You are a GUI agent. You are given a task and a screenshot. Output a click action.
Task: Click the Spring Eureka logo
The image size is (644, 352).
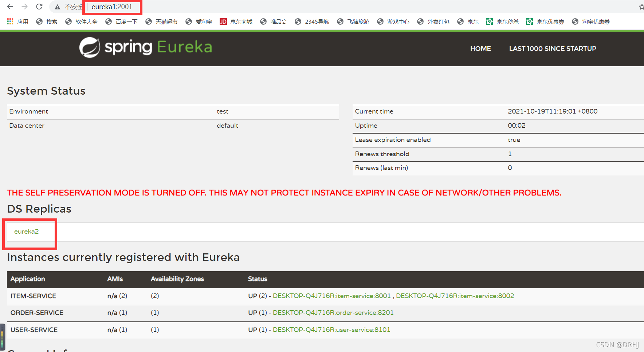(x=146, y=47)
